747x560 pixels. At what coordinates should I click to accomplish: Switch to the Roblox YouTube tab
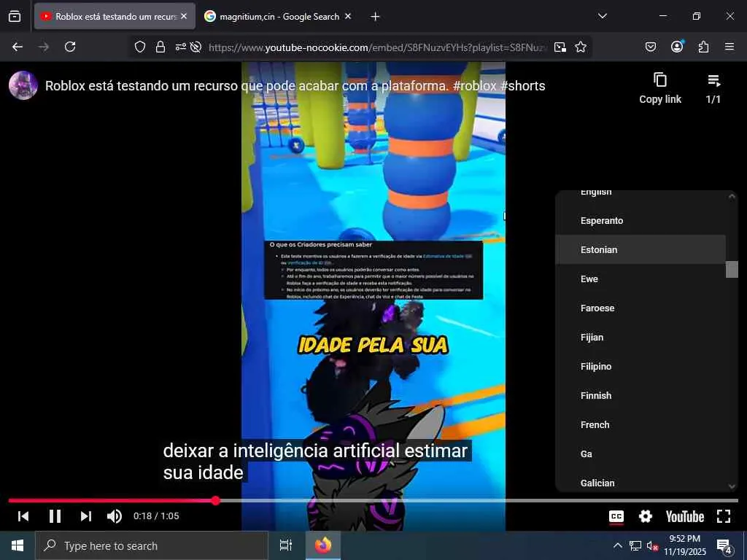coord(115,16)
